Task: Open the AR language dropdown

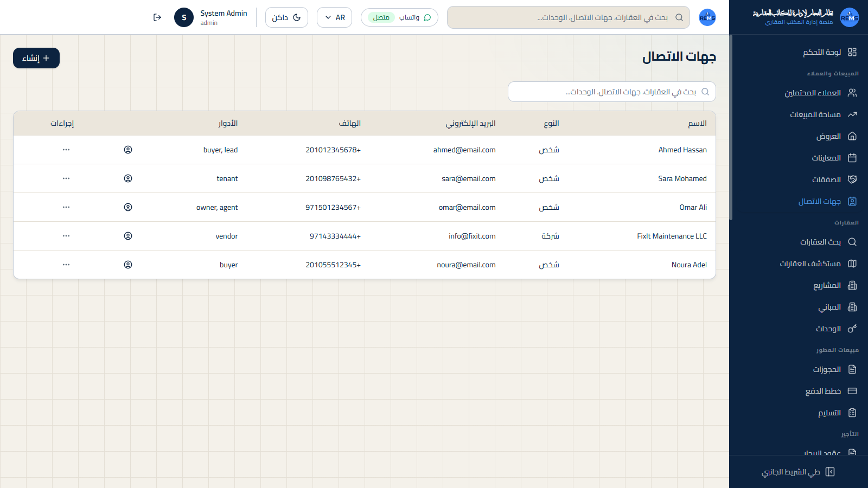Action: (x=334, y=17)
